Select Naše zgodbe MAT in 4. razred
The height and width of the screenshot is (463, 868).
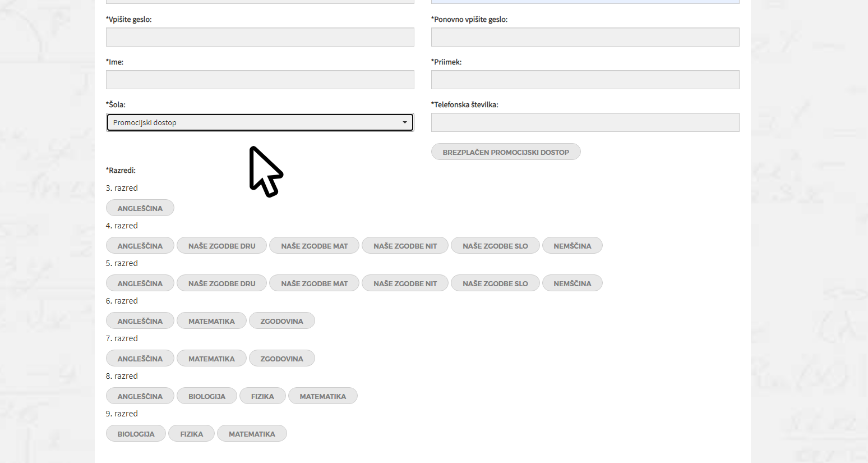314,246
